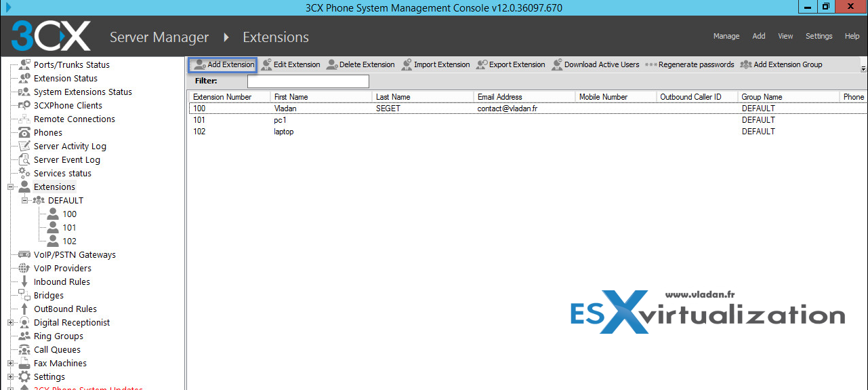Select the System Extensions Status icon

pyautogui.click(x=24, y=92)
